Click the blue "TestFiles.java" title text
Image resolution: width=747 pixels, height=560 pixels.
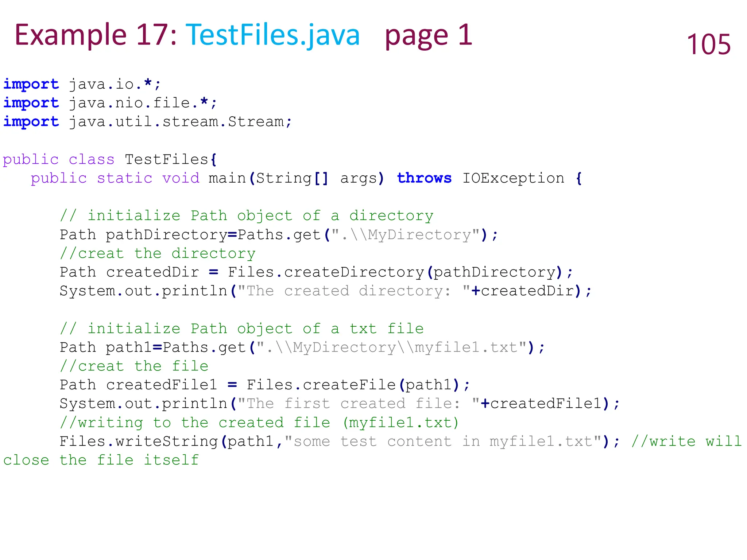click(x=273, y=35)
